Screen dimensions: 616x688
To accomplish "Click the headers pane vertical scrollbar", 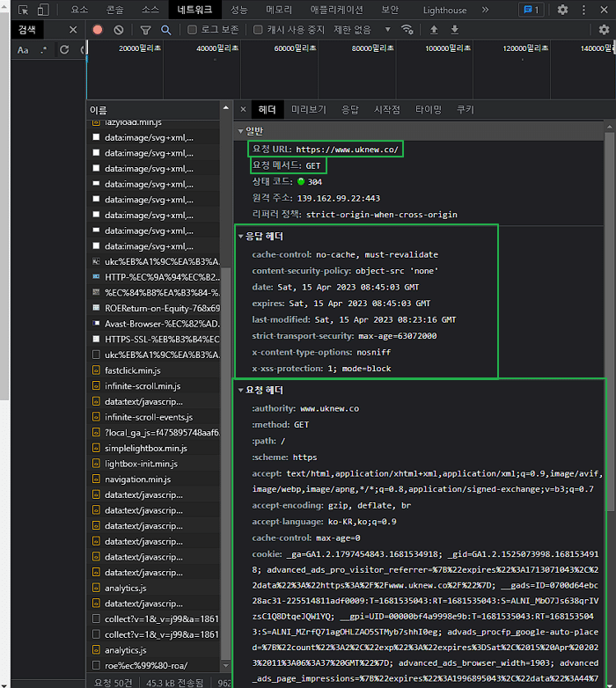I will pos(610,320).
